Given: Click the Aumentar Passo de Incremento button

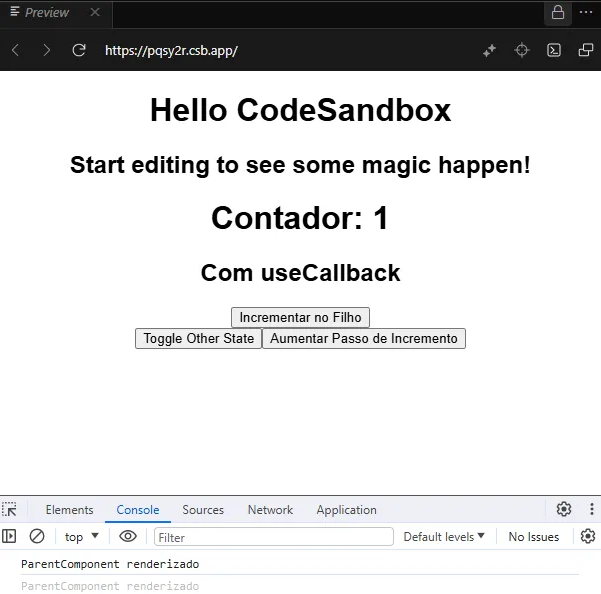Looking at the screenshot, I should tap(364, 338).
